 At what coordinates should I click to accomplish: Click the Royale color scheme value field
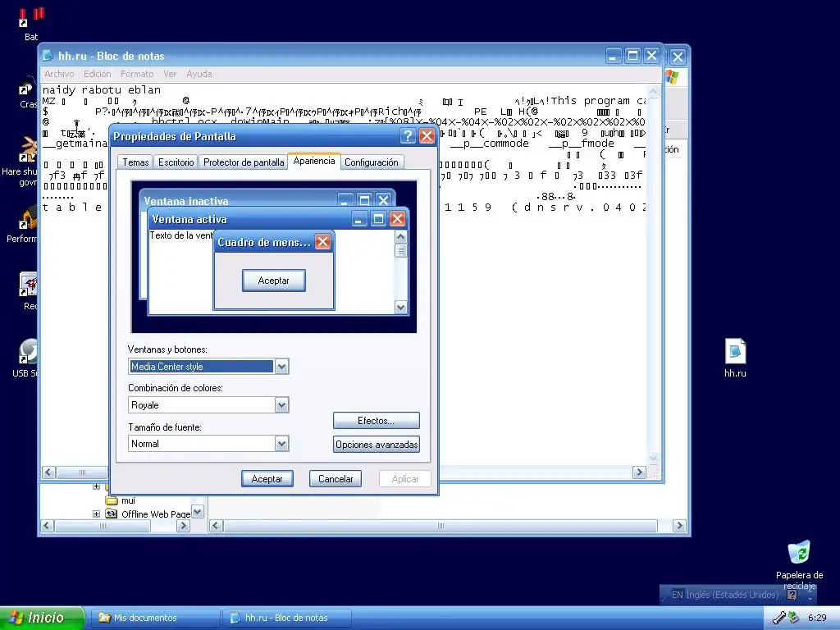tap(202, 405)
